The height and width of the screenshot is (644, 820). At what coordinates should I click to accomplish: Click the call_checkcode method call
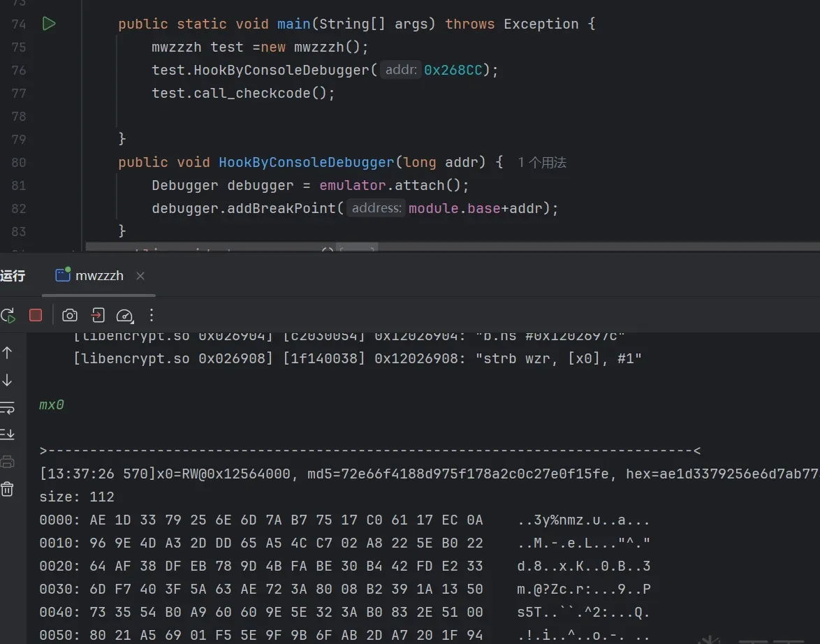click(252, 93)
